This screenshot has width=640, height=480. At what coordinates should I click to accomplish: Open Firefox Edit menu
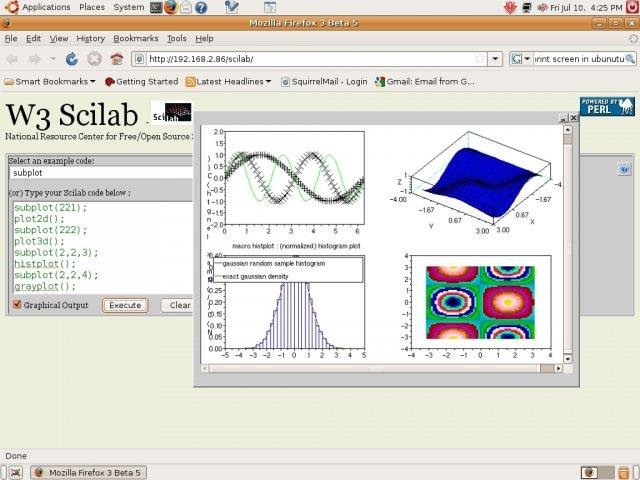[x=33, y=38]
